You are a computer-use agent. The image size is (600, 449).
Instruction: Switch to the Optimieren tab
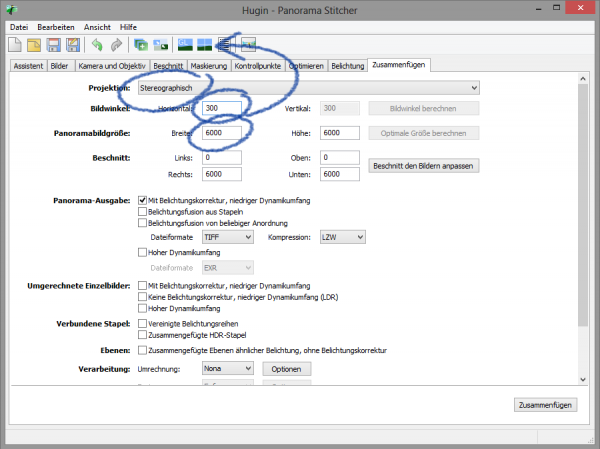(x=306, y=66)
